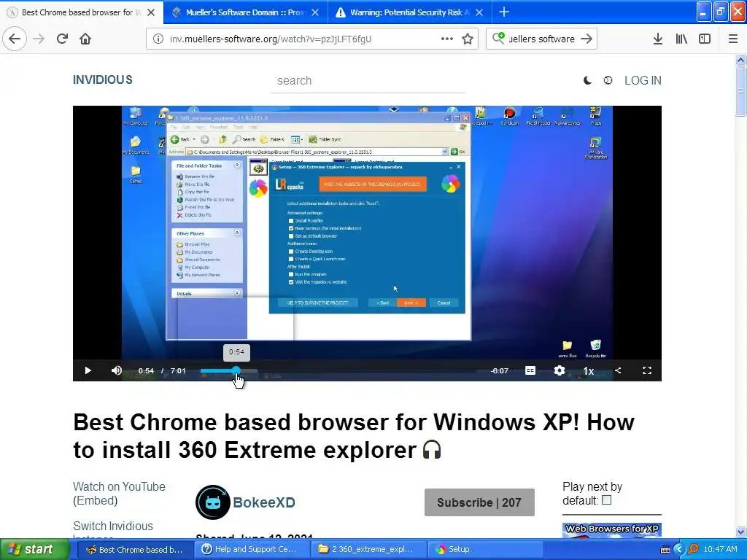The height and width of the screenshot is (560, 747).
Task: Open video captions menu
Action: pos(530,370)
